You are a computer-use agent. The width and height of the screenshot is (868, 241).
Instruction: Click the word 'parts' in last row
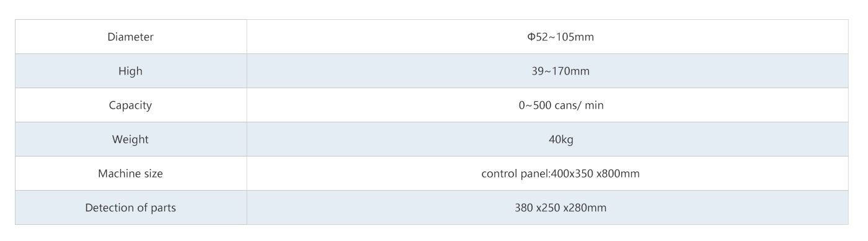point(162,208)
